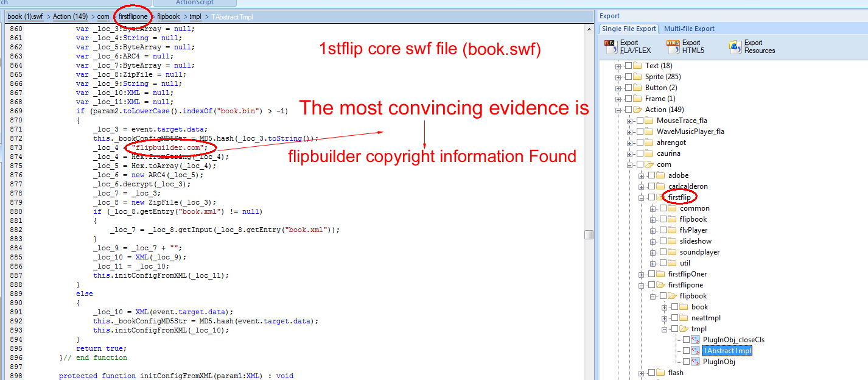This screenshot has width=868, height=380.
Task: Click the adobe folder icon
Action: 660,175
